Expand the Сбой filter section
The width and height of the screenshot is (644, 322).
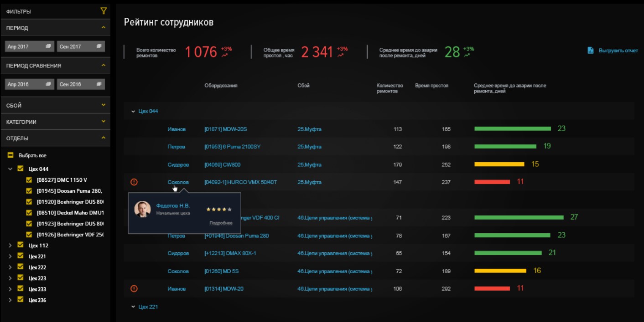(x=104, y=105)
